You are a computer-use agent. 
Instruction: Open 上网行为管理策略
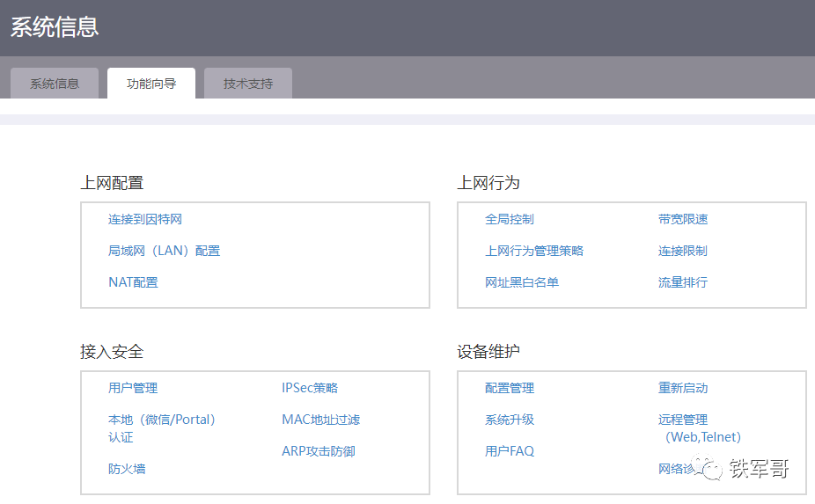(534, 251)
